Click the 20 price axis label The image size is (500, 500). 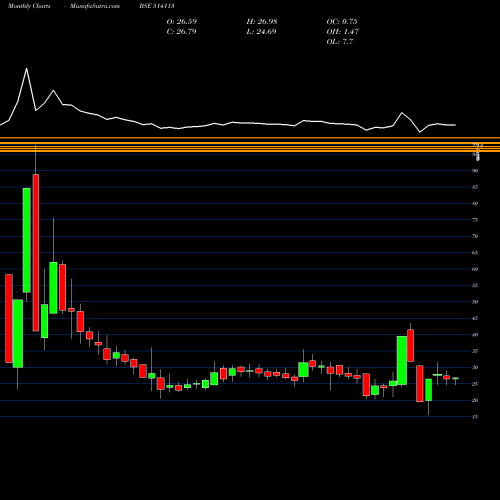pyautogui.click(x=475, y=400)
